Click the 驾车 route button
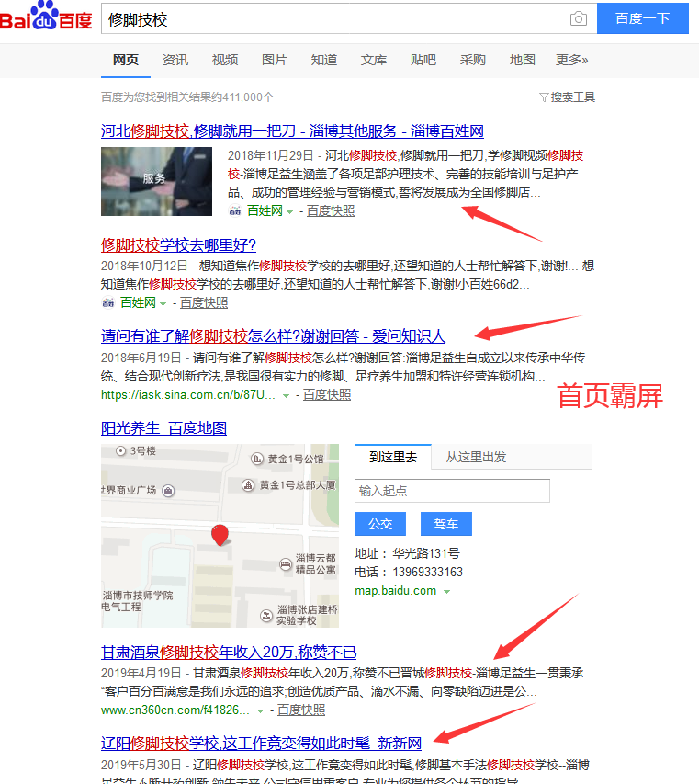This screenshot has width=699, height=784. tap(446, 524)
